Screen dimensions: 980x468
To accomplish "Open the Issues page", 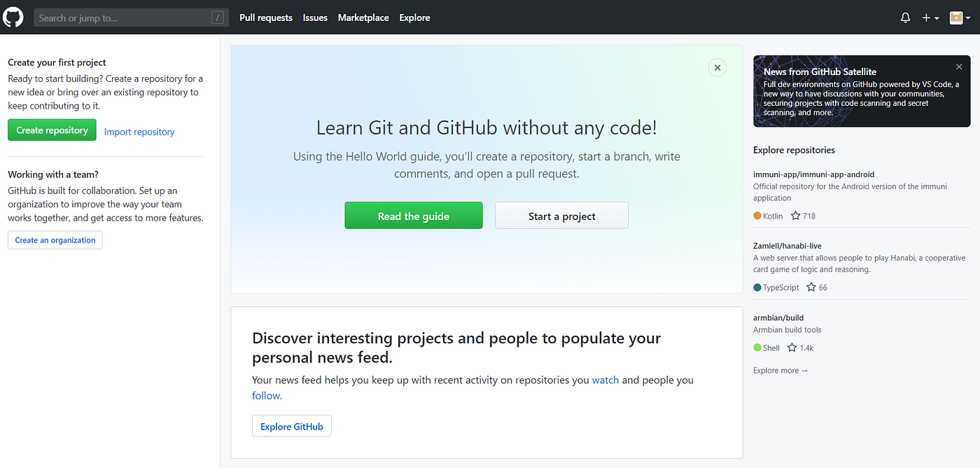I will (315, 18).
